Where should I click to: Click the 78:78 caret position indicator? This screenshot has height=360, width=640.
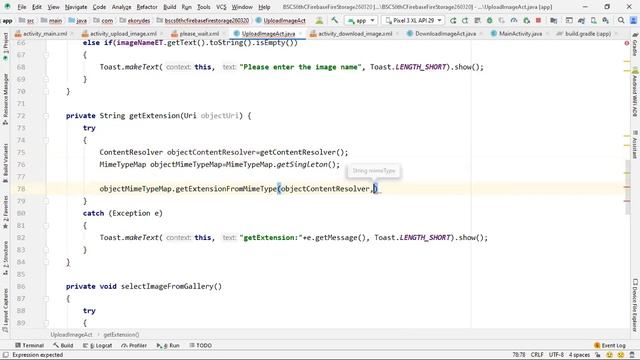pyautogui.click(x=519, y=355)
